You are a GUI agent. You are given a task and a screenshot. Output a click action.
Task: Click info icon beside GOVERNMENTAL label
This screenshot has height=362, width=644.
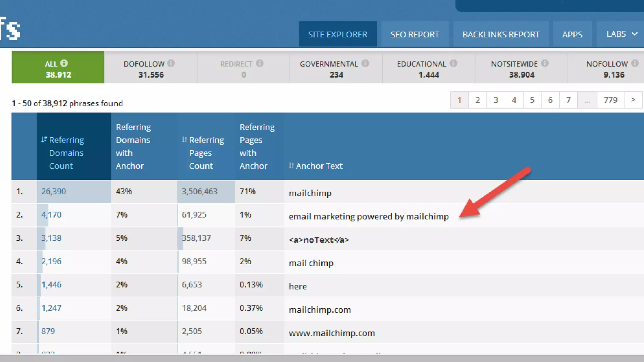point(365,63)
